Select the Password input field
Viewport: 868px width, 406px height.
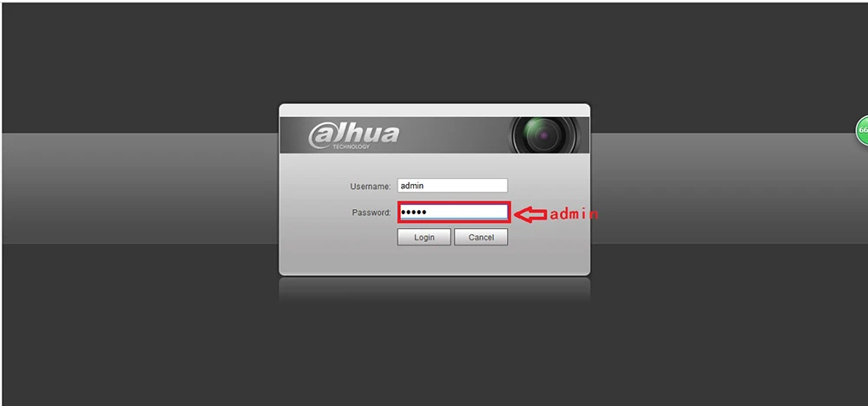pos(453,213)
